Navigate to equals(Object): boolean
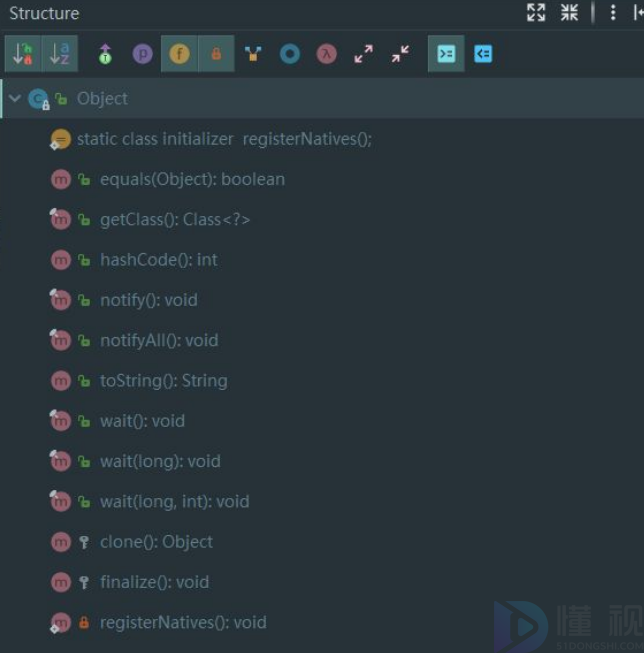Viewport: 644px width, 653px height. tap(192, 179)
